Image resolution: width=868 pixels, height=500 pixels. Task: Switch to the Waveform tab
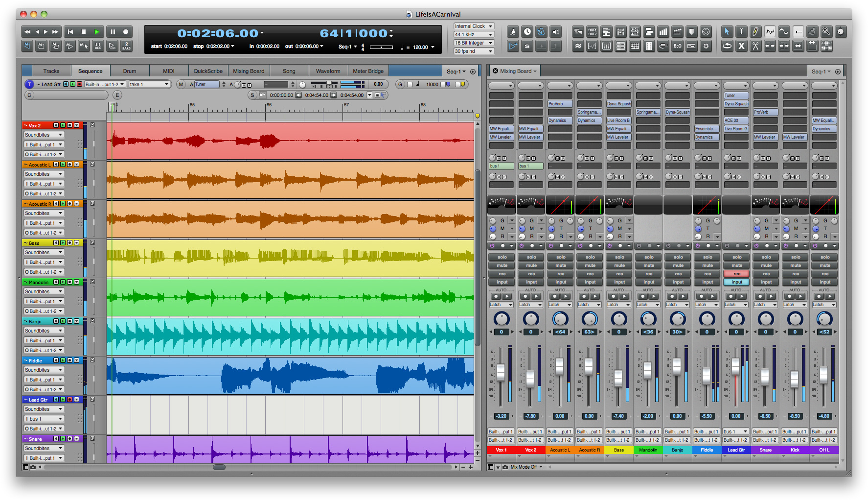[328, 71]
